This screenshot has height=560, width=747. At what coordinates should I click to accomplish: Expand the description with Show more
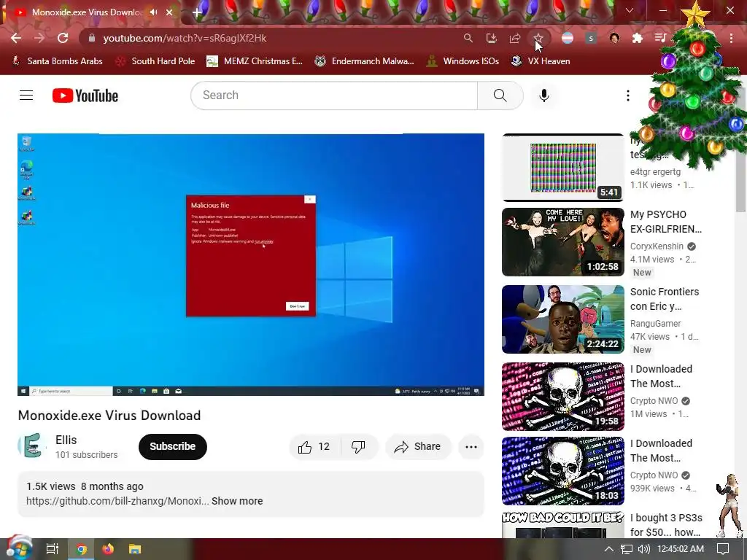coord(237,501)
